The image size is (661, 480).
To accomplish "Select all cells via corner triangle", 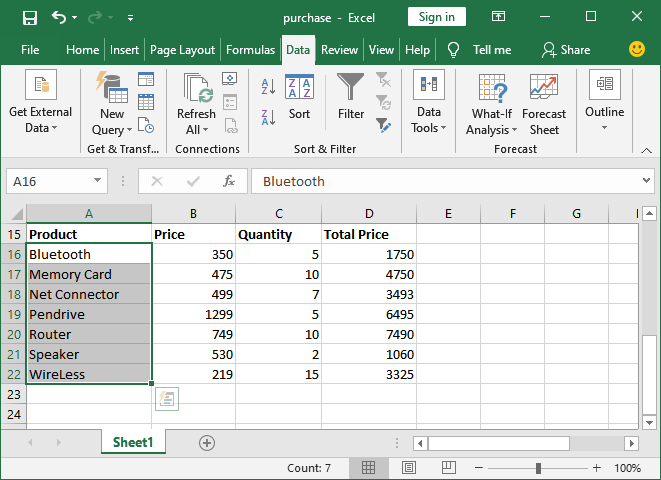I will 16,214.
